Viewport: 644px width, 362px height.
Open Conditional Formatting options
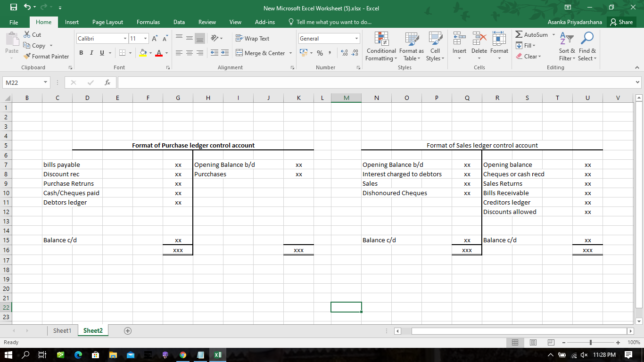click(x=381, y=45)
